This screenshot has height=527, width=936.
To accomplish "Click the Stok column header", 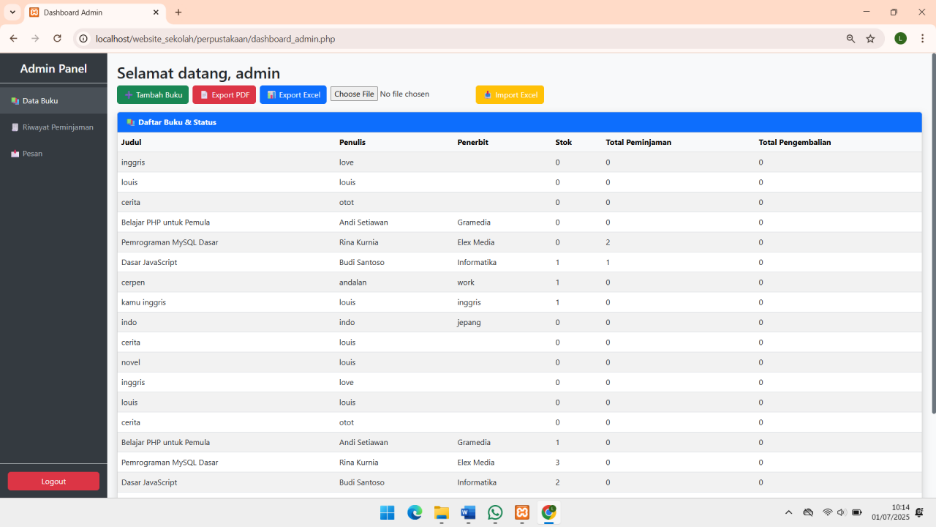I will click(564, 142).
